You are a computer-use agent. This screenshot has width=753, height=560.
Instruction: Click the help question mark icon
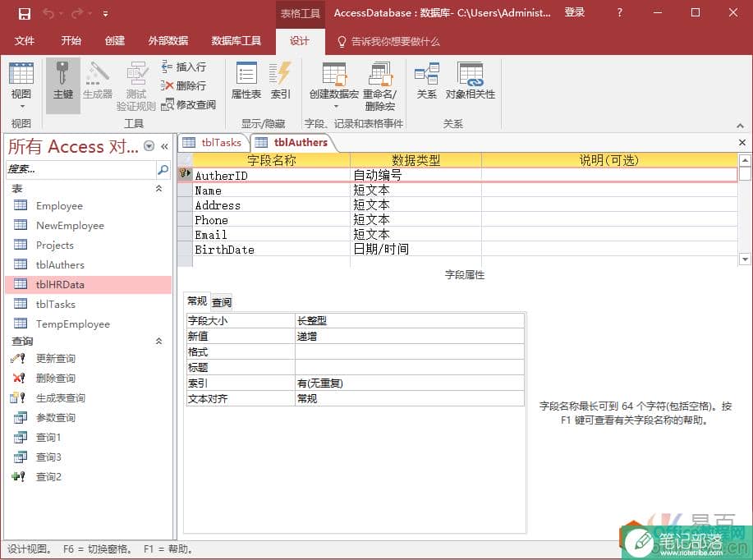(x=619, y=13)
